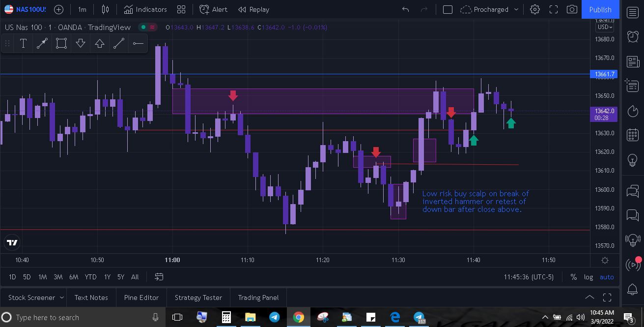The height and width of the screenshot is (327, 644).
Task: Open the News panel in sidebar
Action: (633, 61)
